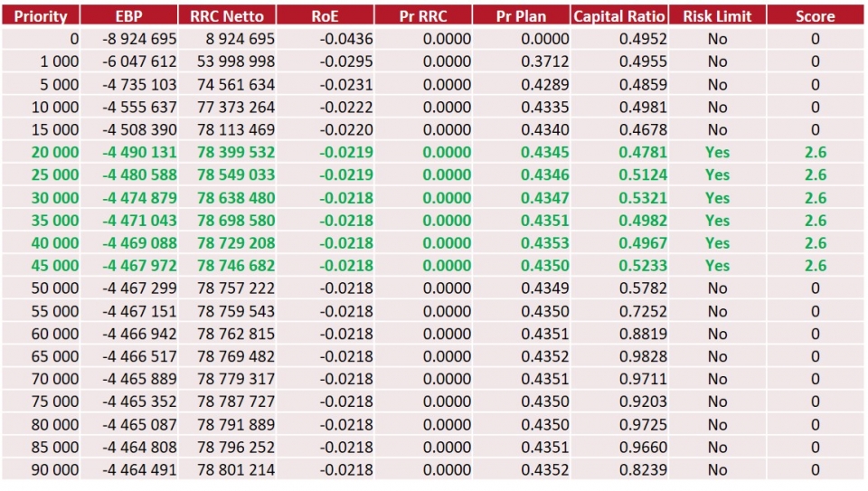Click Pr Plan value 0.3712
This screenshot has width=868, height=491.
545,61
